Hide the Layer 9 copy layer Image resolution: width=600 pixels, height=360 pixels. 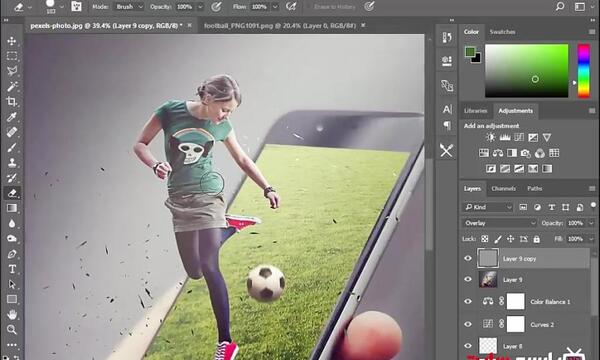(468, 258)
